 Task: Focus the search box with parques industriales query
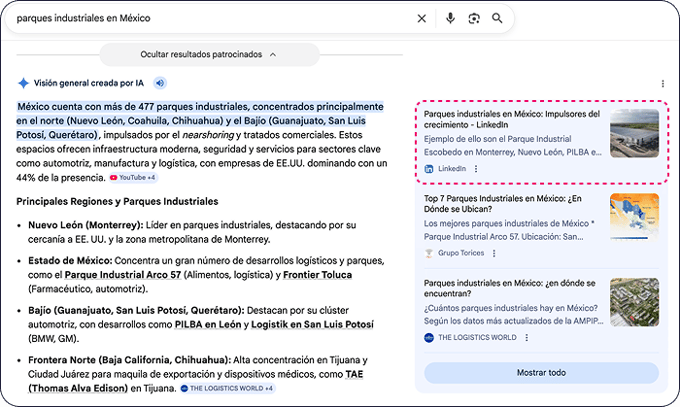(x=212, y=18)
